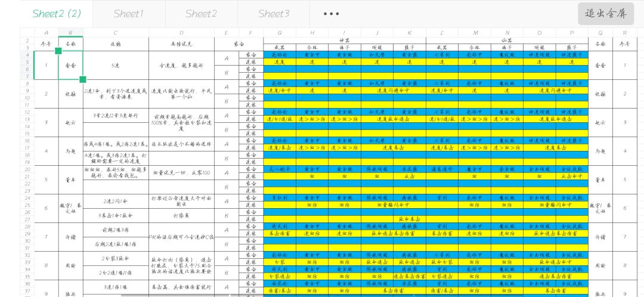Select the 香香 cell in column Q
The width and height of the screenshot is (644, 297).
(600, 66)
